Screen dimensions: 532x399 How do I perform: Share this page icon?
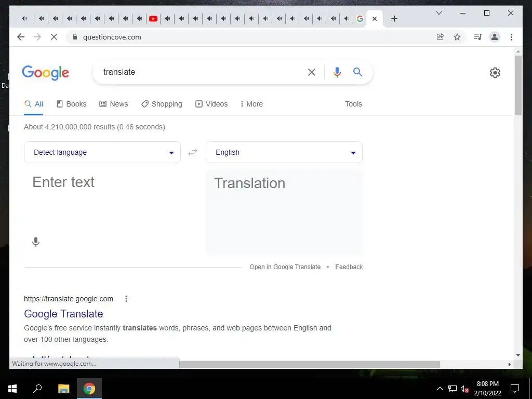pos(441,37)
